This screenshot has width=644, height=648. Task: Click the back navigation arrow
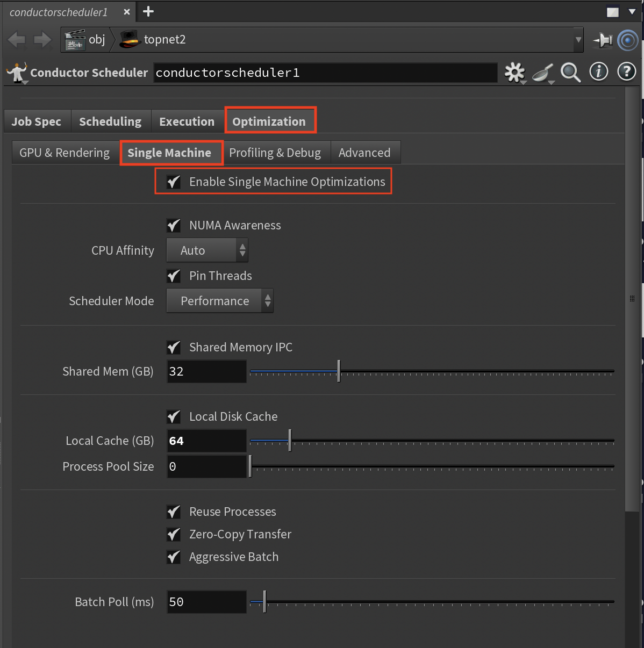pos(16,39)
